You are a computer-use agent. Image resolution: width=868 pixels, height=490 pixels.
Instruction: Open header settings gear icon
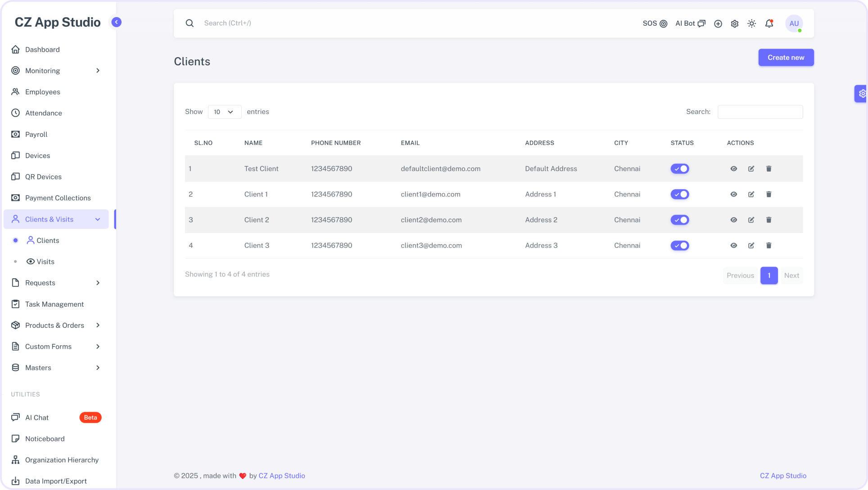[x=734, y=23]
